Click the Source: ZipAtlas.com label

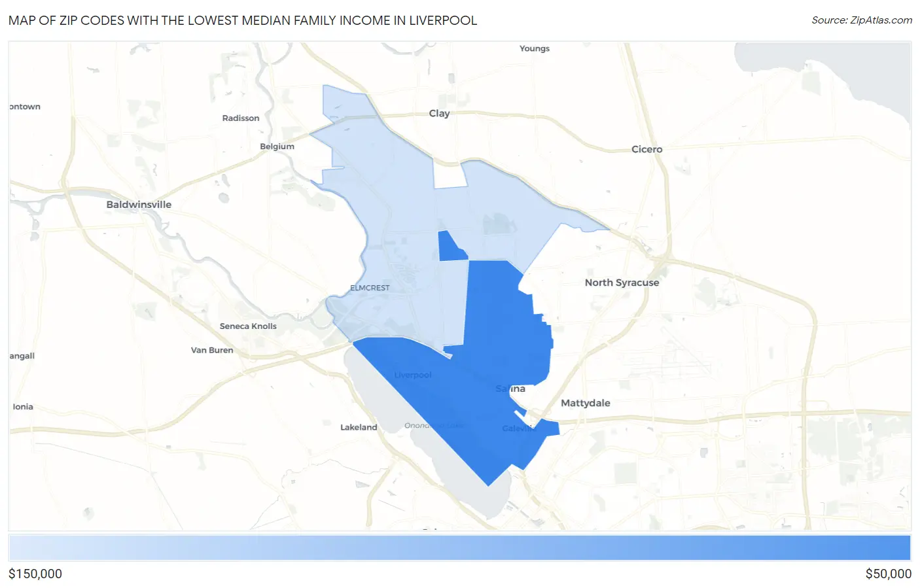(862, 20)
